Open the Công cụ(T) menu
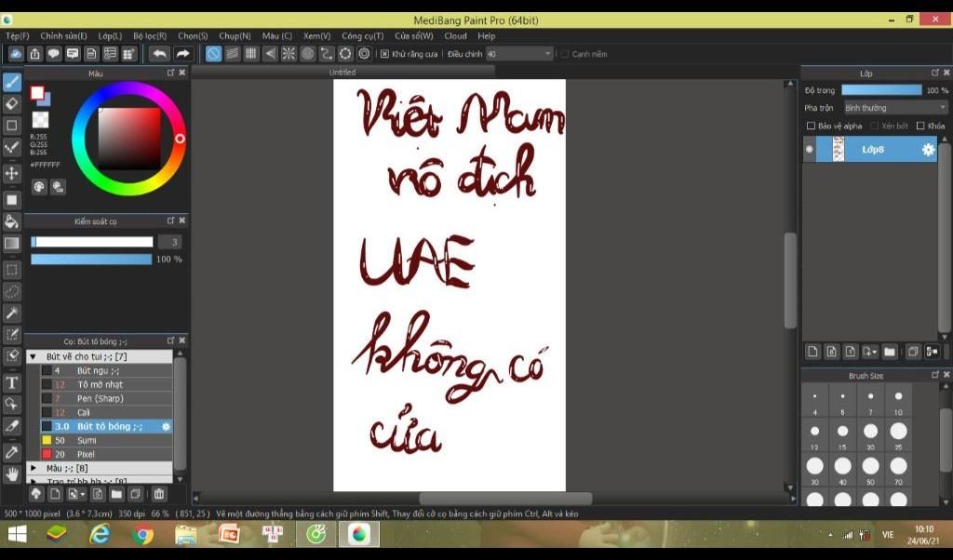The width and height of the screenshot is (953, 560). coord(362,35)
